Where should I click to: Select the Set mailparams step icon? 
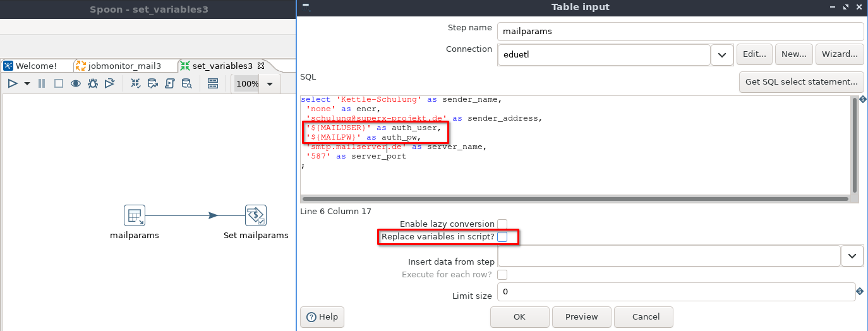tap(255, 215)
